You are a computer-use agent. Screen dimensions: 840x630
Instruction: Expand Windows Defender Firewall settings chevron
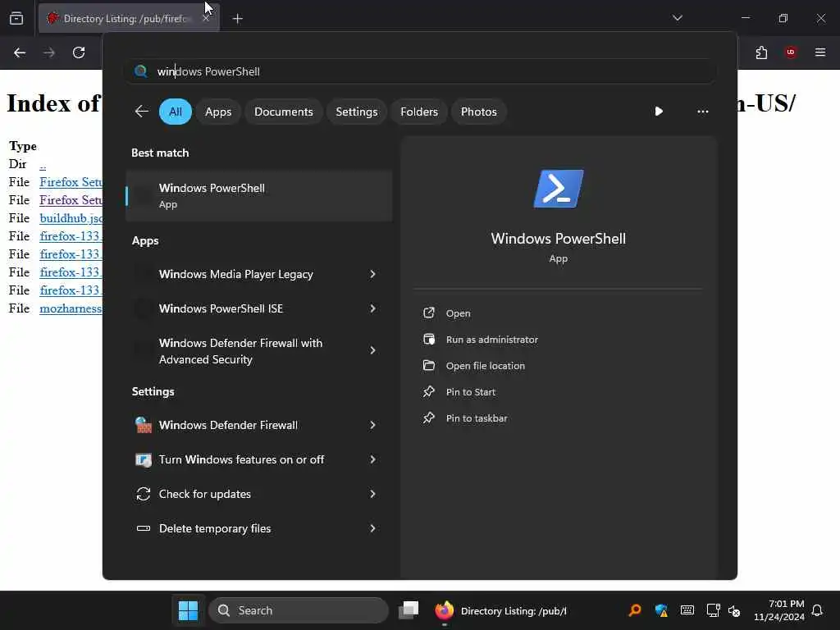[373, 425]
